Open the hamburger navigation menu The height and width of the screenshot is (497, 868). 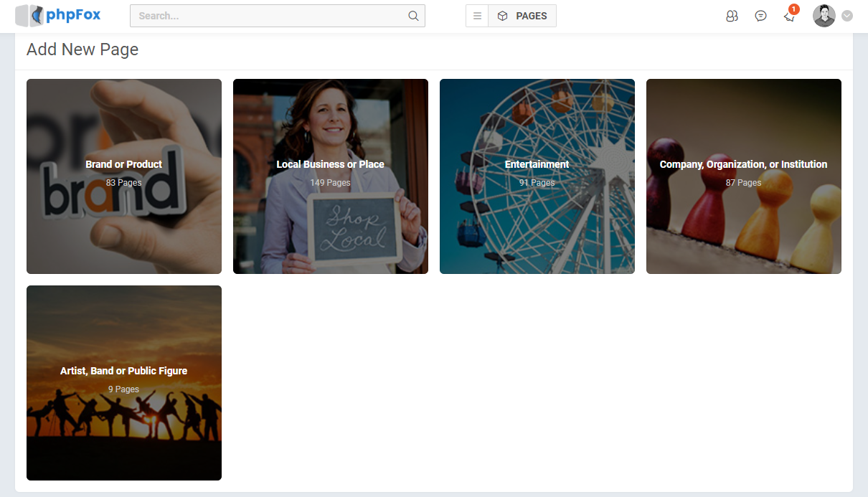[x=477, y=16]
